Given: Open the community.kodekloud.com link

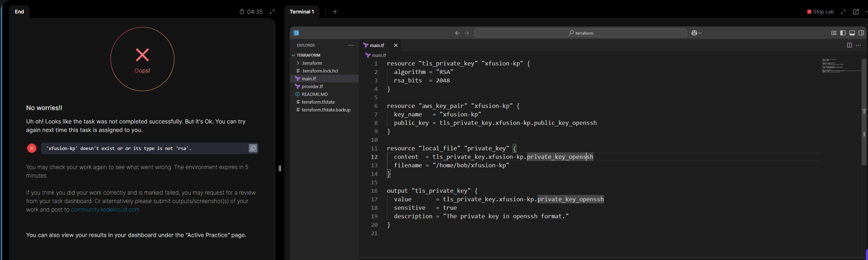Looking at the screenshot, I should (105, 209).
